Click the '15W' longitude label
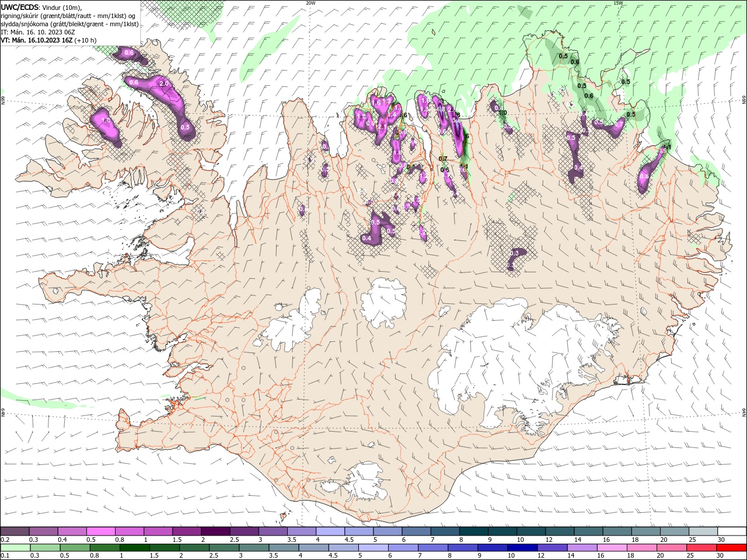747x560 pixels. tap(618, 3)
